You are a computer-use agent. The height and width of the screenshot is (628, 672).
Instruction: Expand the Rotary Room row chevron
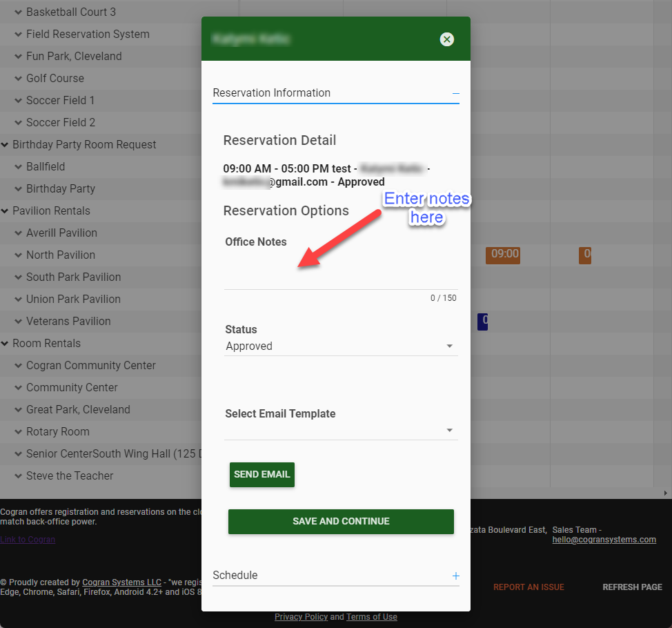pos(19,432)
